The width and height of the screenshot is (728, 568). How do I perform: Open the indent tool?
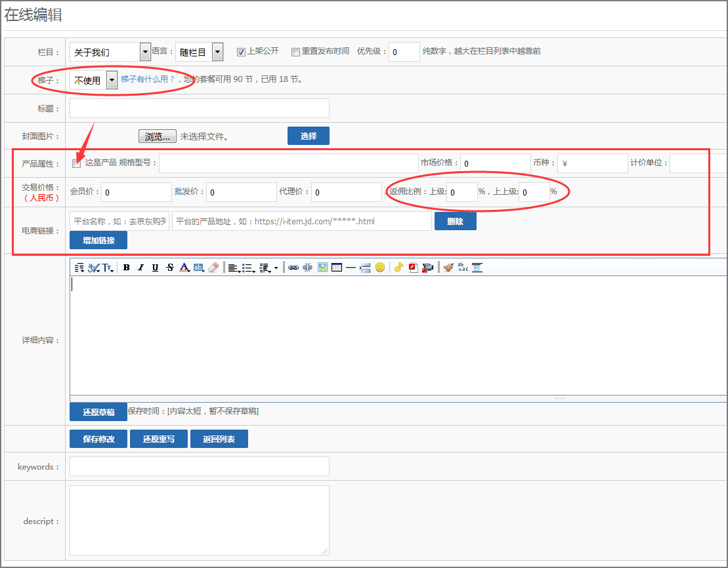[266, 268]
